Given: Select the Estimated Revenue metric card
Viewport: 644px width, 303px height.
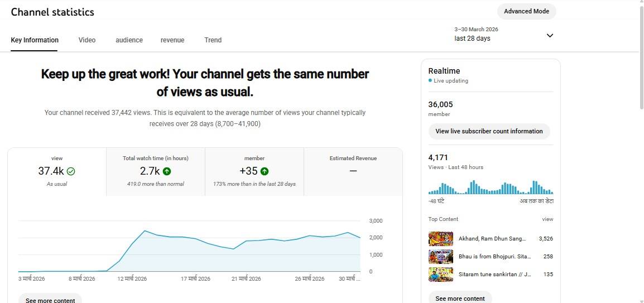Looking at the screenshot, I should 353,171.
